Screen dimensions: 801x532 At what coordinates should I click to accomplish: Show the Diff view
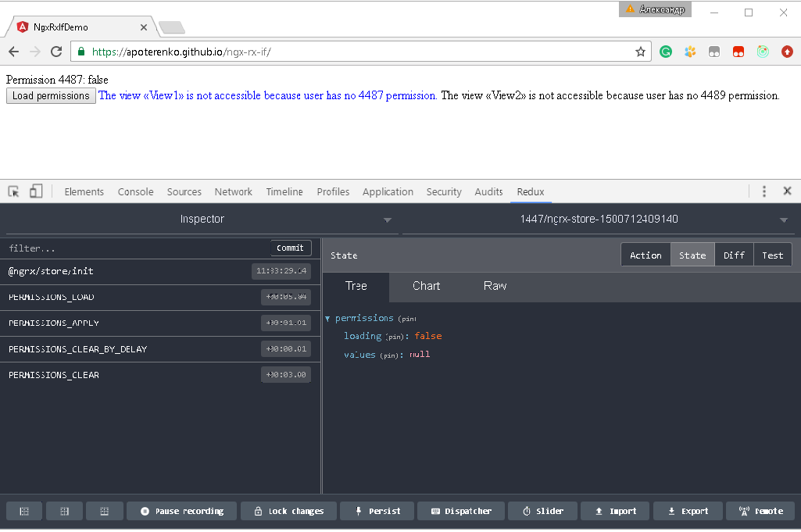pos(734,255)
